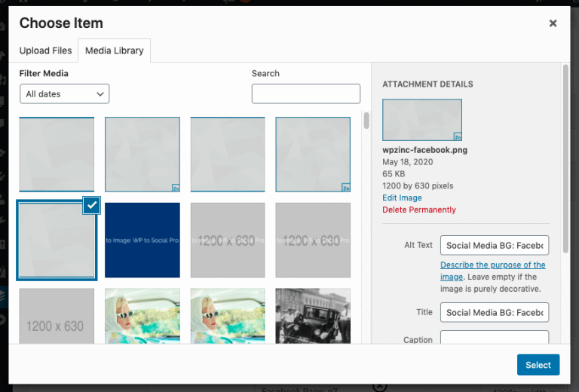
Task: Select the dark blue WP to Social Pro thumbnail
Action: tap(142, 240)
